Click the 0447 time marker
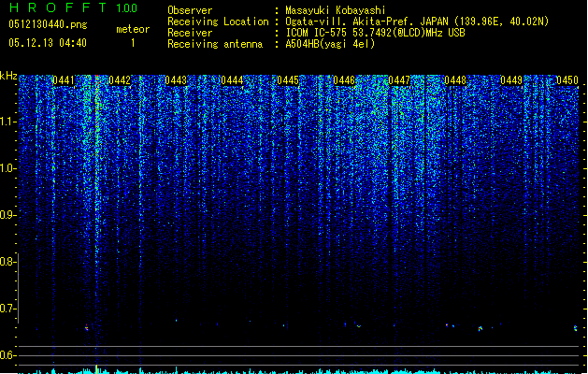The image size is (588, 374). tap(399, 80)
